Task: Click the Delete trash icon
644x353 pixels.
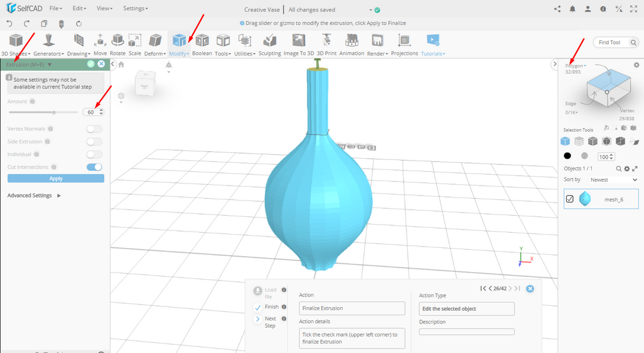Action: pos(61,24)
